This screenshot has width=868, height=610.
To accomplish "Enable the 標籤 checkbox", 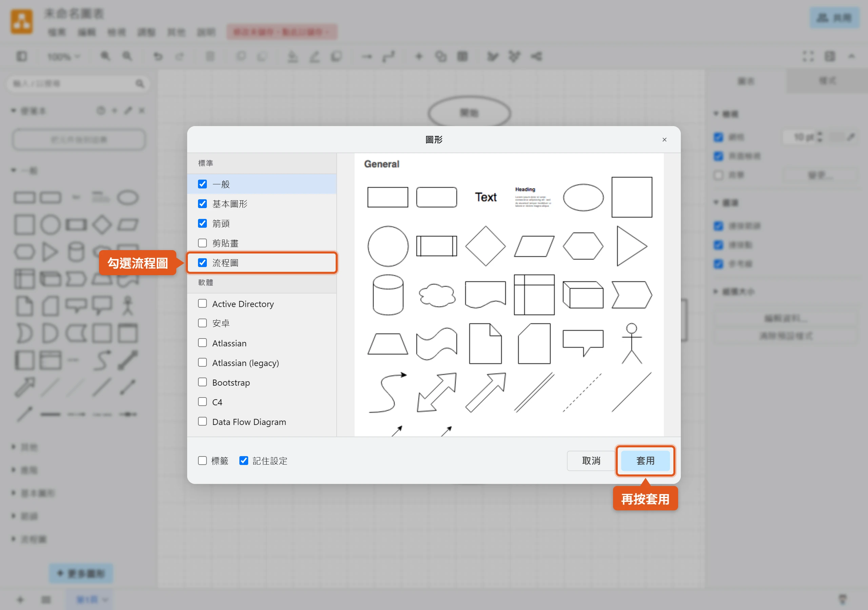I will [202, 461].
